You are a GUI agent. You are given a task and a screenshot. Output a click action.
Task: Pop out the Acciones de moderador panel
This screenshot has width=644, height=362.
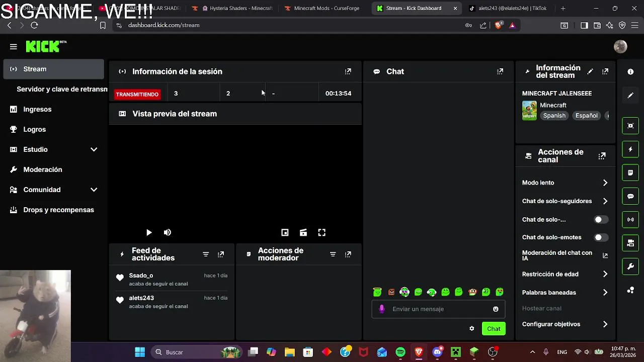[x=348, y=254]
